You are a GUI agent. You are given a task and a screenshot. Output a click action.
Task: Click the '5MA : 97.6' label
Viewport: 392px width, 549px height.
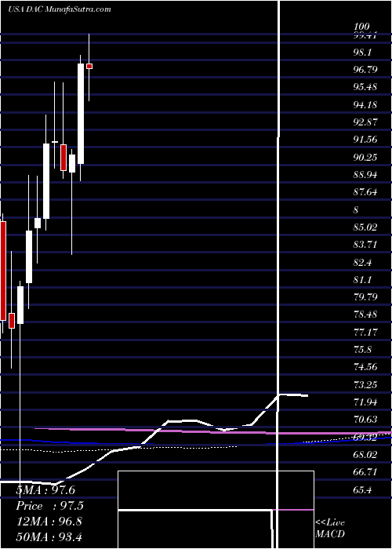pos(45,490)
